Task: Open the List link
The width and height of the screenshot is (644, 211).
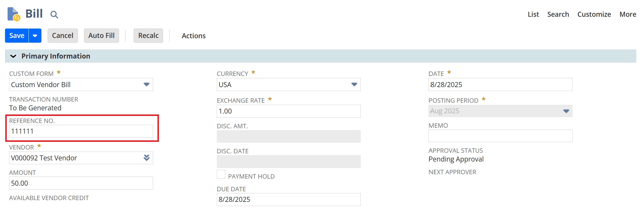Action: click(x=533, y=14)
